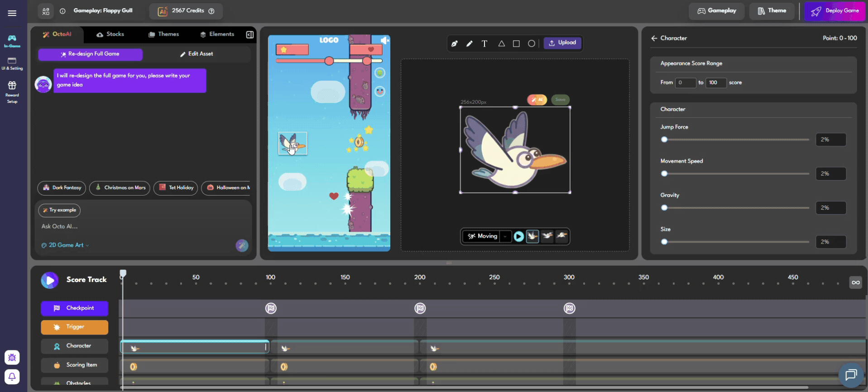868x392 pixels.
Task: Select the Text tool
Action: click(x=484, y=43)
